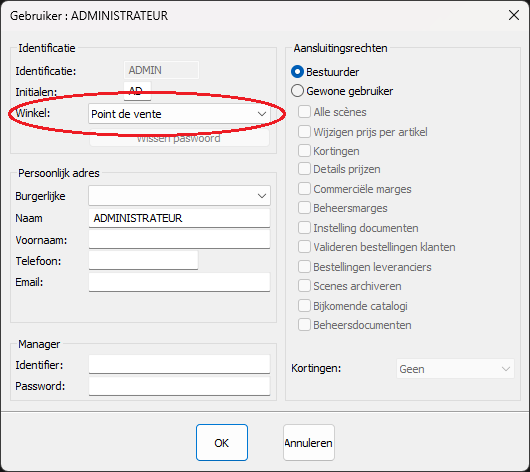Click into the Voornaam text field
The image size is (530, 472).
(179, 239)
